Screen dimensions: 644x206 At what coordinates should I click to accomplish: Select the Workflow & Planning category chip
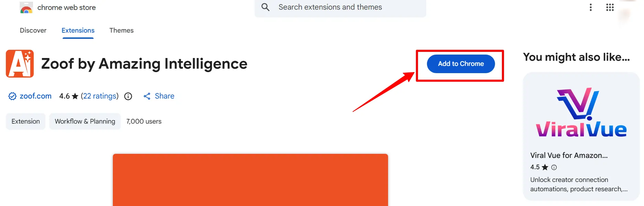(x=85, y=121)
